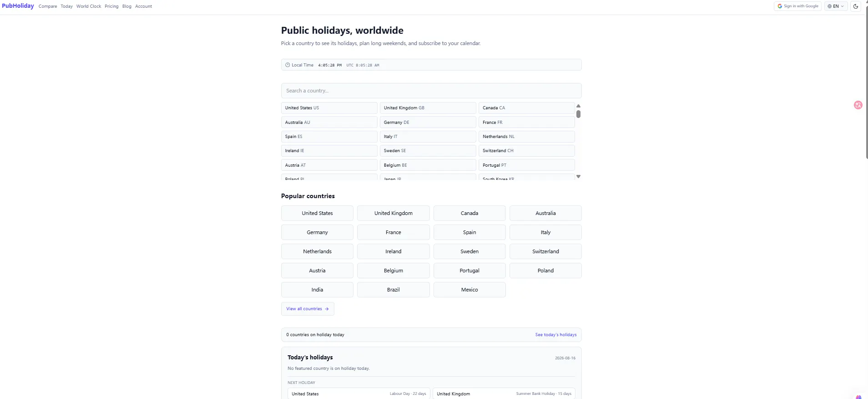The width and height of the screenshot is (868, 399).
Task: Open the EN language dropdown
Action: pyautogui.click(x=836, y=6)
